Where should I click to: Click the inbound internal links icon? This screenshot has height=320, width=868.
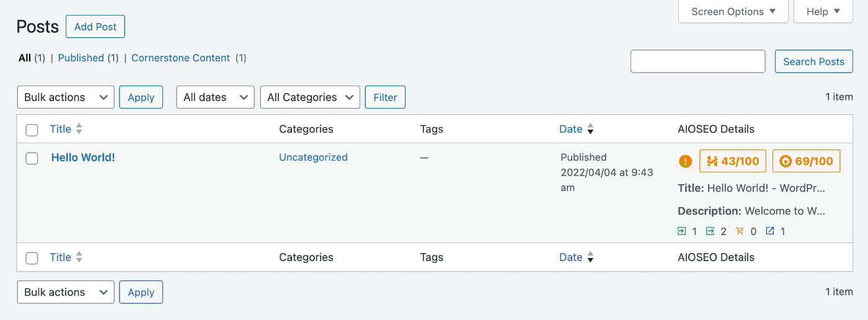pos(682,231)
